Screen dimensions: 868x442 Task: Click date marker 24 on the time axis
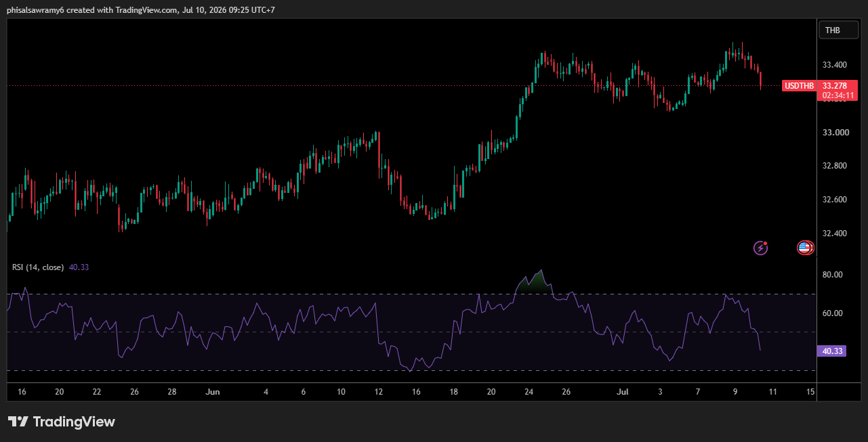tap(529, 392)
